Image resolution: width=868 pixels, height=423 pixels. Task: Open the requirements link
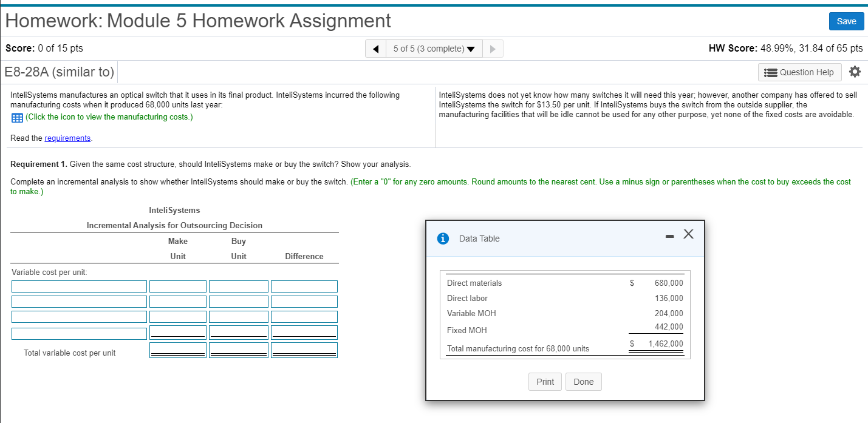[x=67, y=138]
